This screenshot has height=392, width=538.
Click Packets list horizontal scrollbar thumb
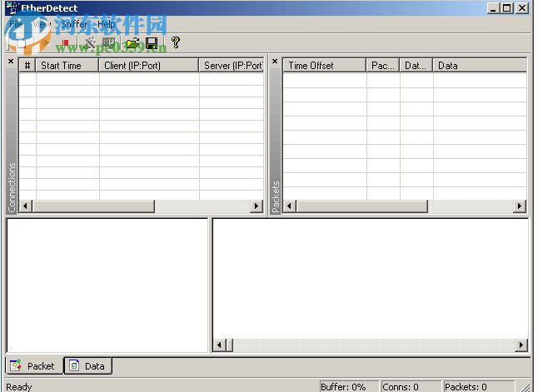click(362, 206)
